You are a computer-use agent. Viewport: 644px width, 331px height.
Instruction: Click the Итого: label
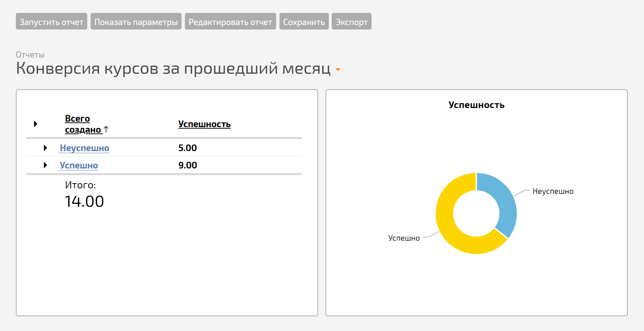pos(80,185)
